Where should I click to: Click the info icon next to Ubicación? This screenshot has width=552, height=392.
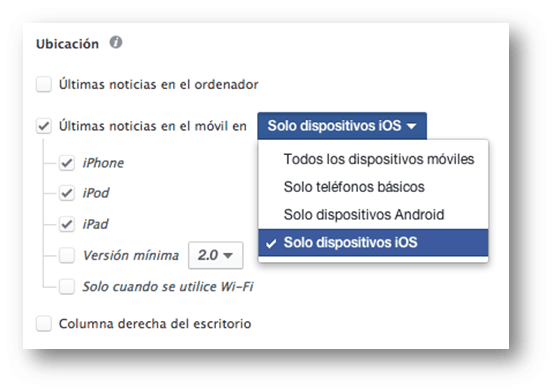116,43
